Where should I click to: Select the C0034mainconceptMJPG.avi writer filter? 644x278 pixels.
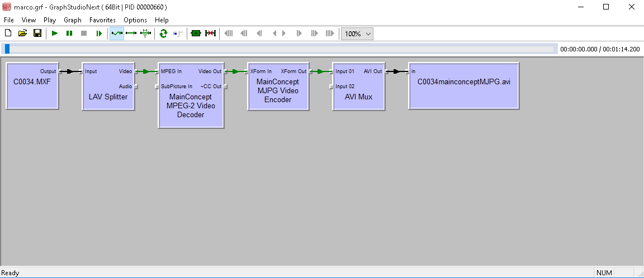(x=464, y=86)
